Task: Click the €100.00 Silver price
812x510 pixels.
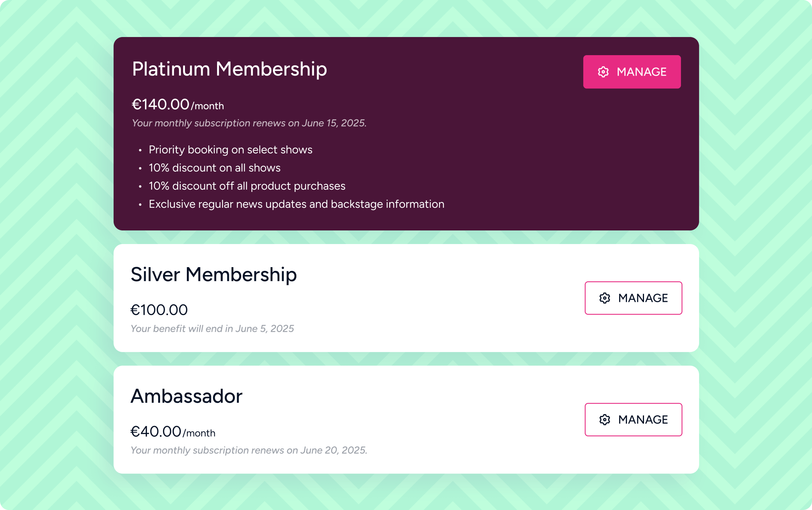Action: pyautogui.click(x=159, y=310)
